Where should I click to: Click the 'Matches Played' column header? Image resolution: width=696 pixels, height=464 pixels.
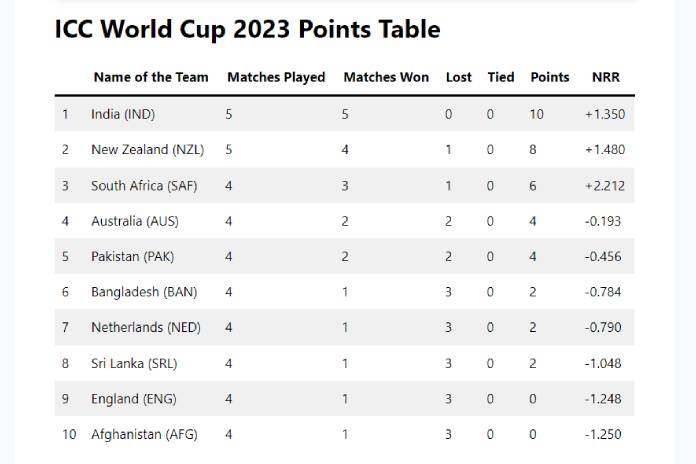[x=276, y=77]
